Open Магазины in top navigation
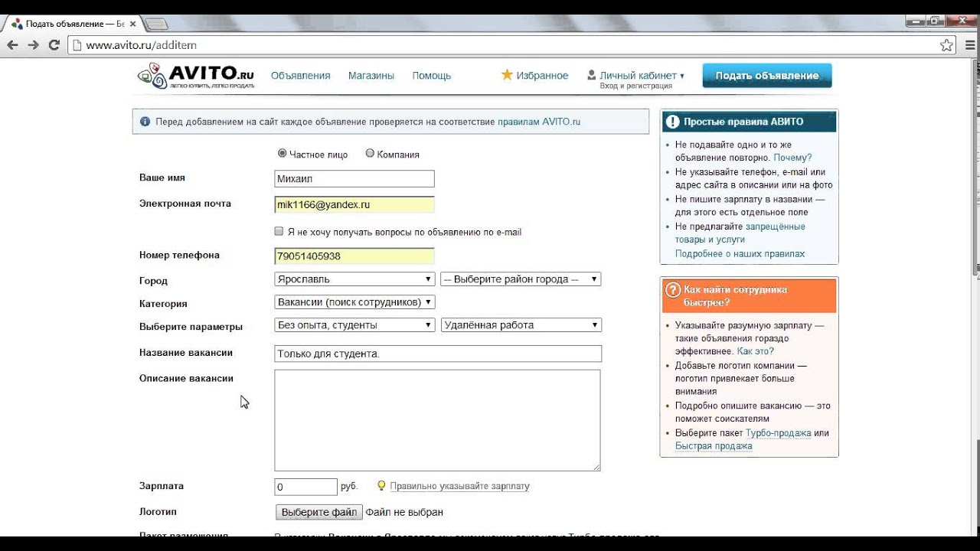This screenshot has height=551, width=980. pos(371,76)
